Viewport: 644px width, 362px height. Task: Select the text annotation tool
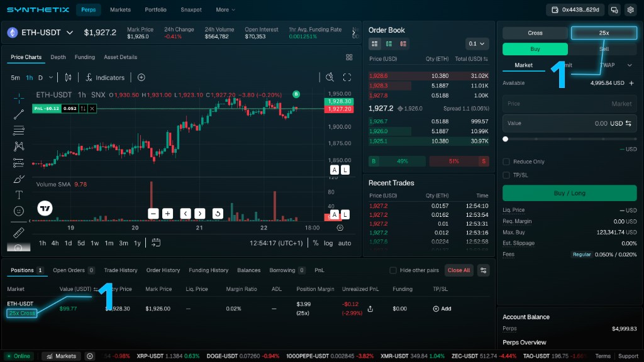(18, 195)
